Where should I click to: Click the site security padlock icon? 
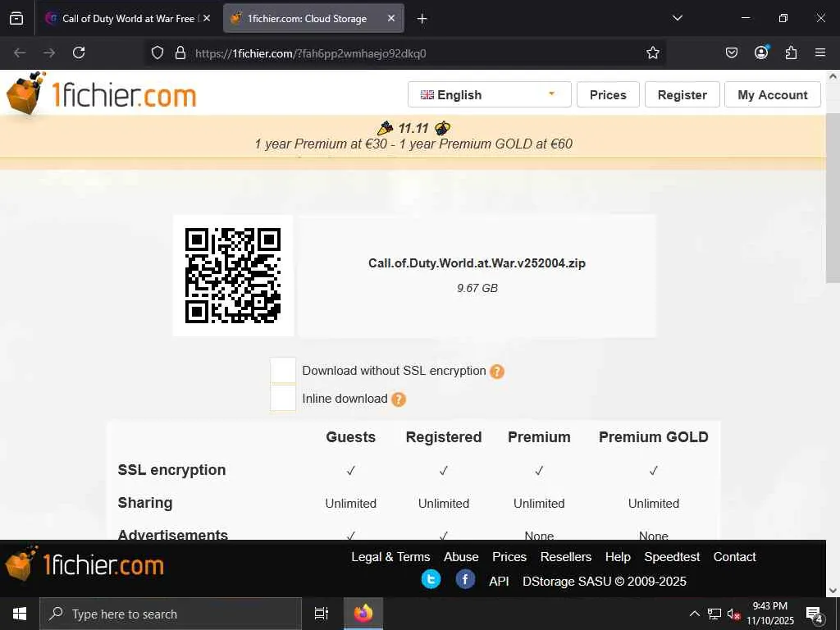[x=180, y=52]
